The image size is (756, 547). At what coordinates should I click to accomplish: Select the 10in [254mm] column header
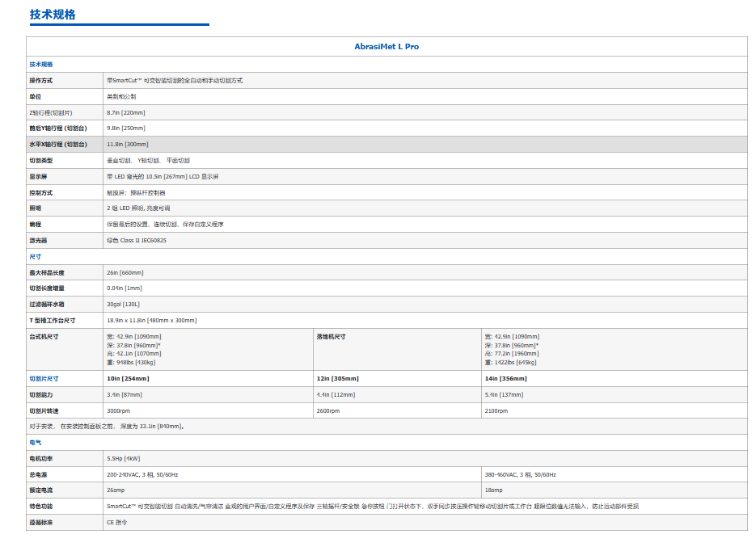(x=129, y=379)
